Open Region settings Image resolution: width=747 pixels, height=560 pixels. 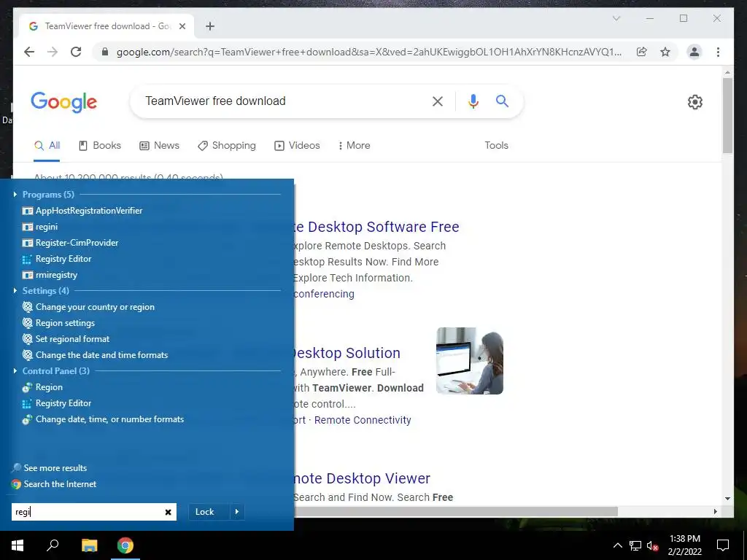58,323
